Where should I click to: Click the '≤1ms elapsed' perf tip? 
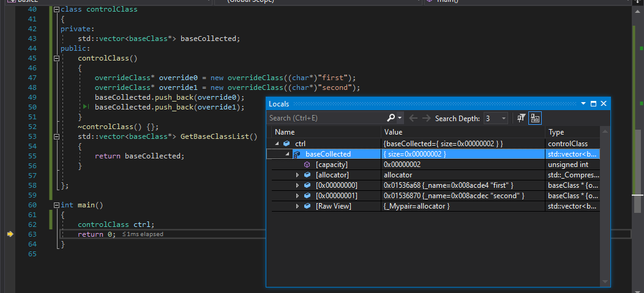(x=143, y=234)
